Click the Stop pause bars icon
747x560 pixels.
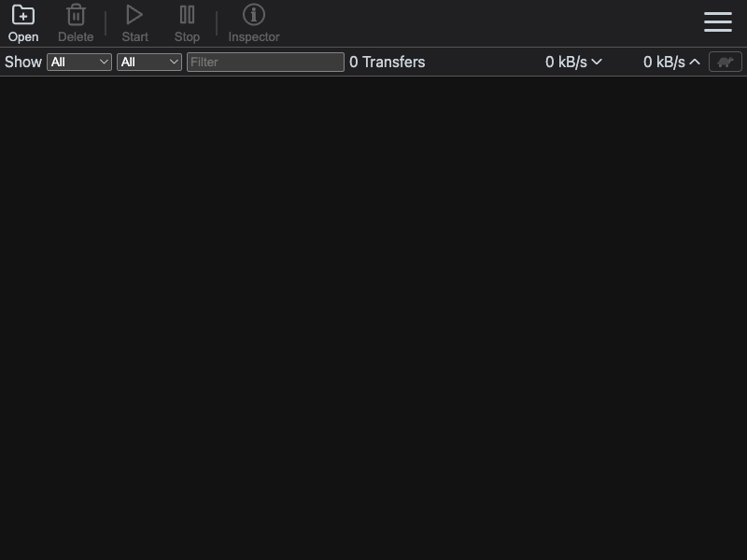(187, 15)
